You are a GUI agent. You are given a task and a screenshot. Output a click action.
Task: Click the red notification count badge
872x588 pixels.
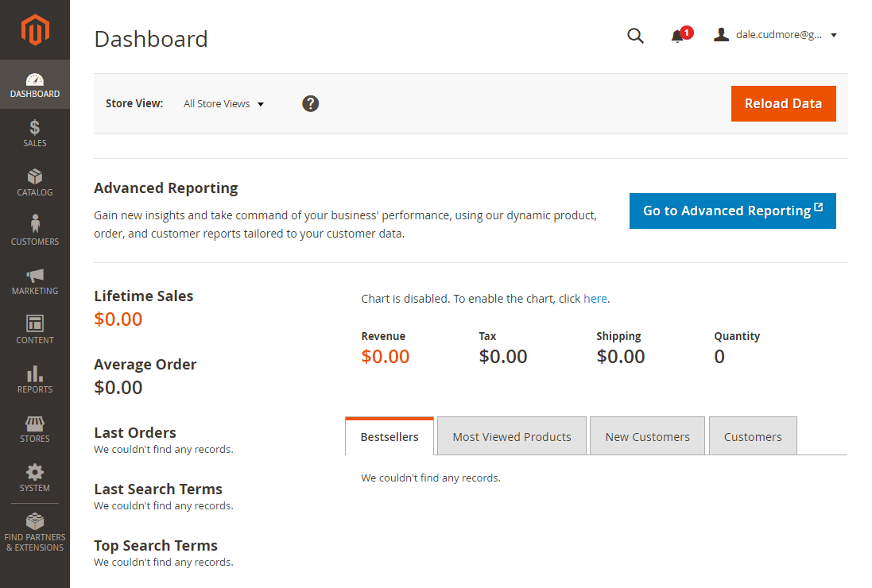click(687, 33)
